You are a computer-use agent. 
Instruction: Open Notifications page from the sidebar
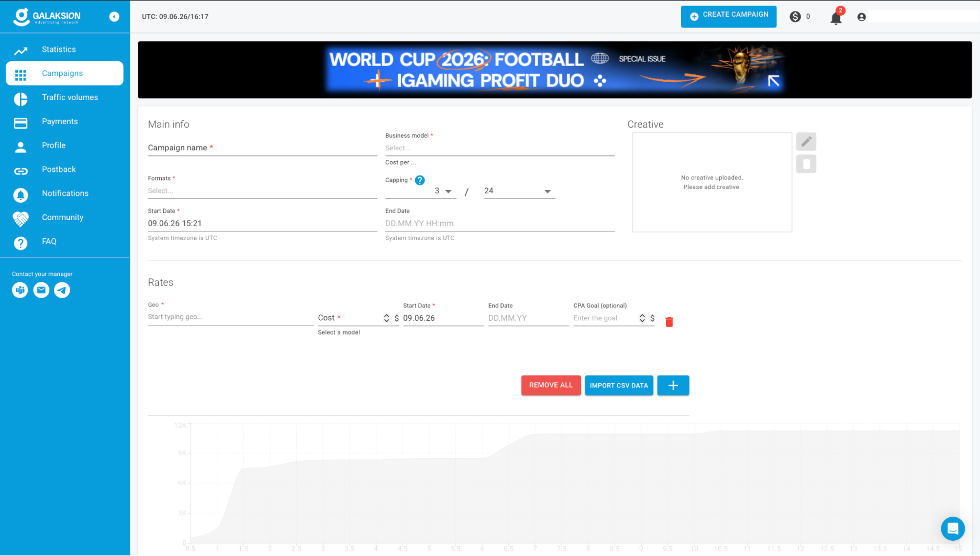(65, 194)
